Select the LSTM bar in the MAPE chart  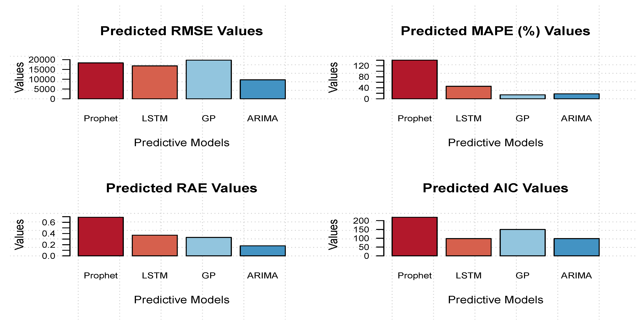click(x=469, y=92)
